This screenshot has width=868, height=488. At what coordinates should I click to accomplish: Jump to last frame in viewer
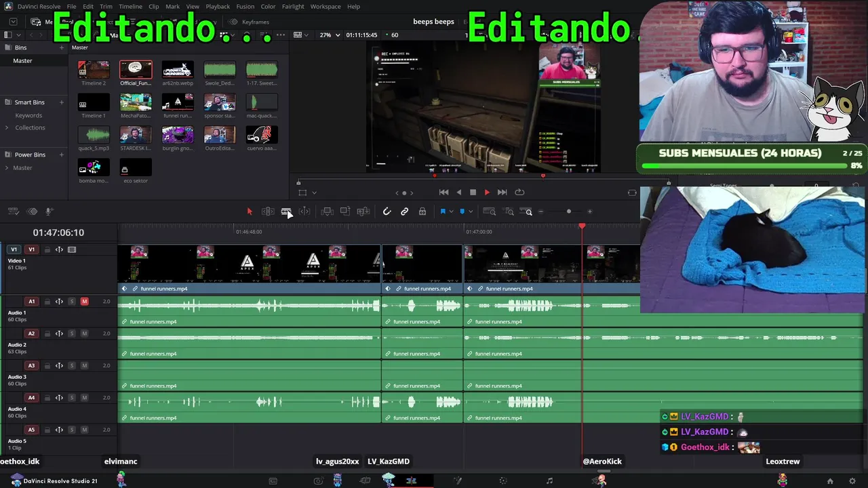click(502, 192)
